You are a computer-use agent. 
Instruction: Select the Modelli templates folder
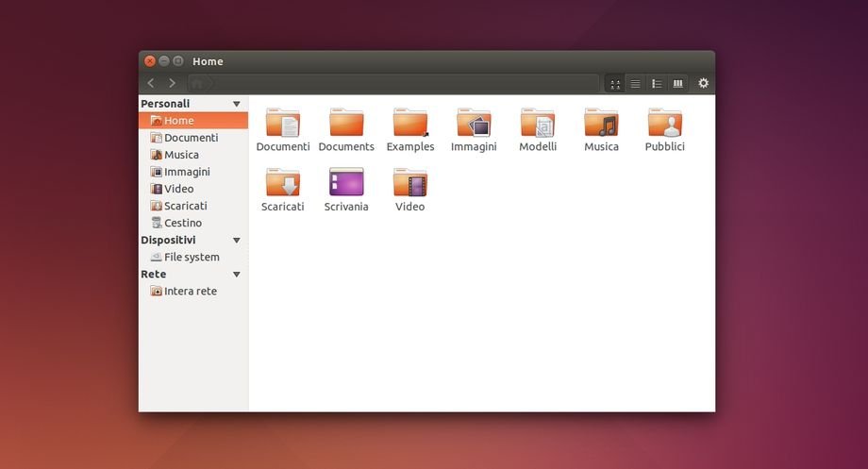coord(538,124)
